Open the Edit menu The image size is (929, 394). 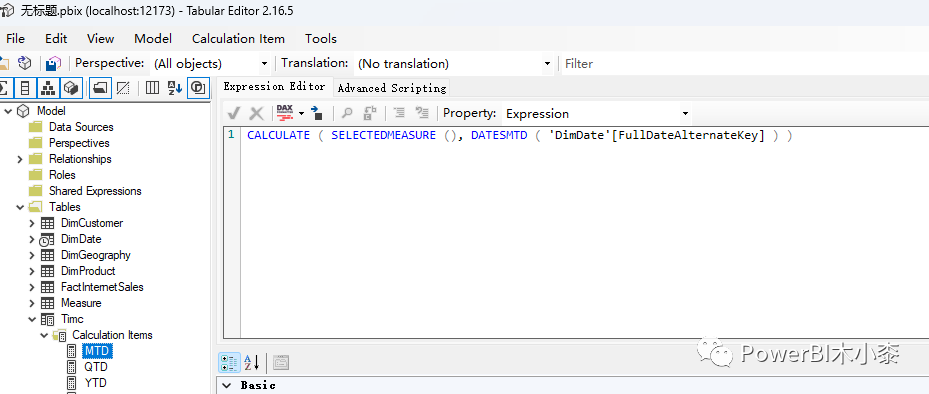pos(56,39)
